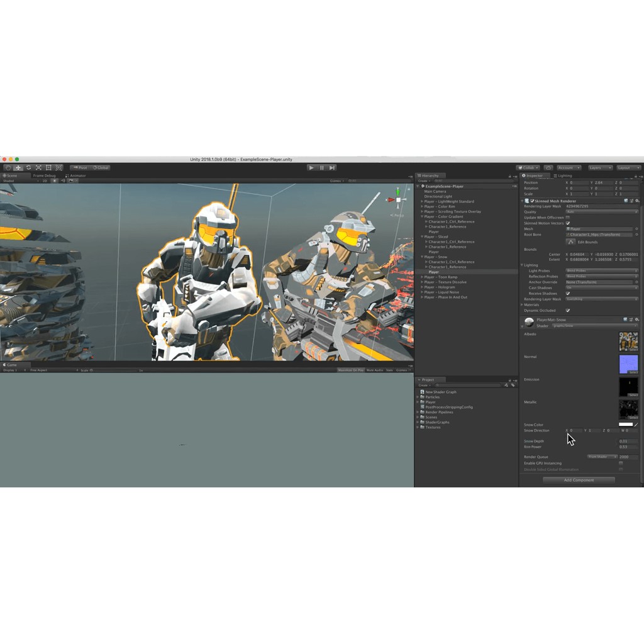644x644 pixels.
Task: Select the Move tool
Action: [x=18, y=168]
